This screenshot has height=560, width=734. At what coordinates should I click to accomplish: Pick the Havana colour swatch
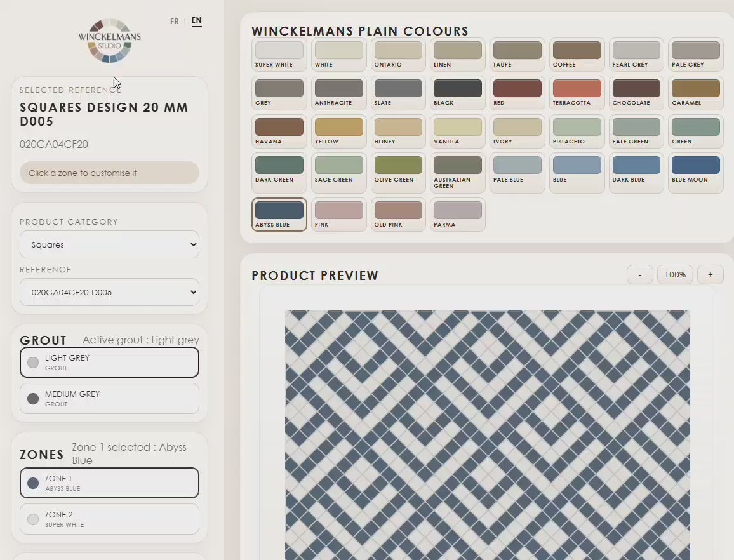coord(279,131)
